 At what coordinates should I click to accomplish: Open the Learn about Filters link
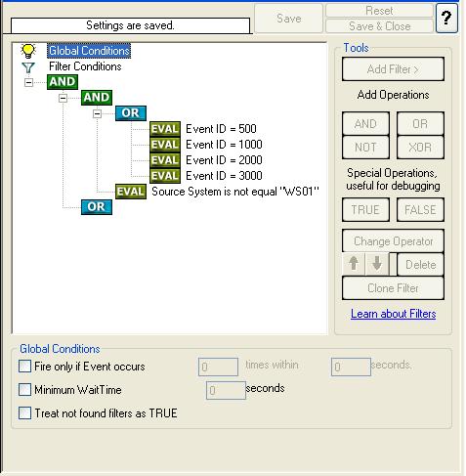pos(393,314)
